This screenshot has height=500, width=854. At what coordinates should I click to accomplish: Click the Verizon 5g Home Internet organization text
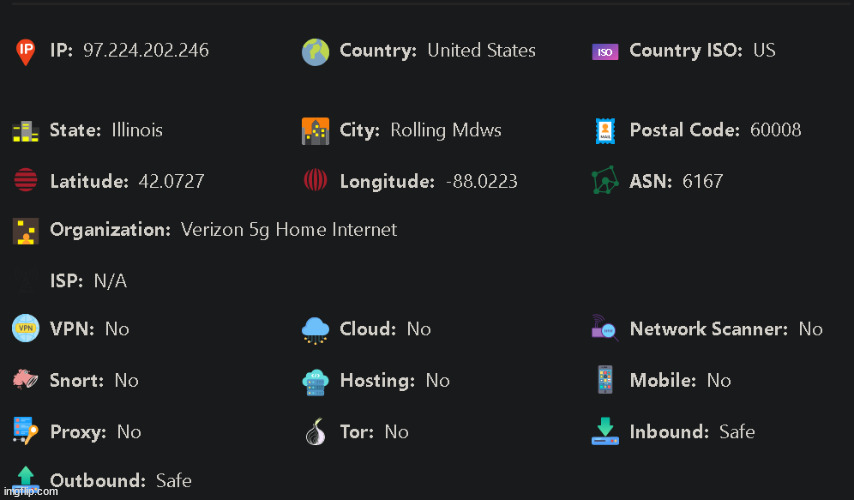pyautogui.click(x=289, y=229)
